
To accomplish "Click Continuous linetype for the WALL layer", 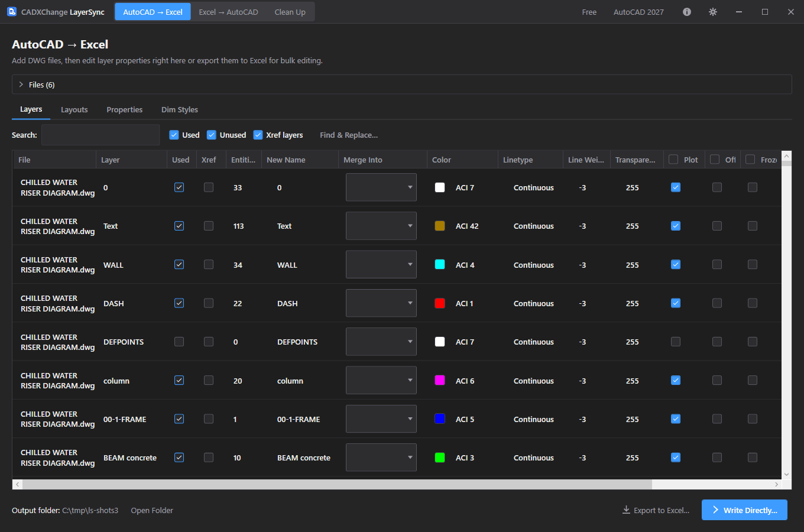I will tap(534, 265).
